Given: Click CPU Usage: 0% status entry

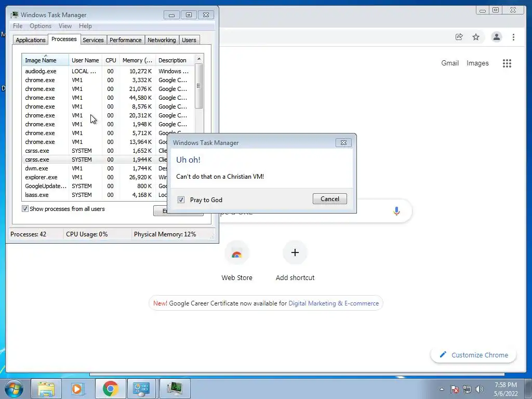Looking at the screenshot, I should click(x=87, y=234).
